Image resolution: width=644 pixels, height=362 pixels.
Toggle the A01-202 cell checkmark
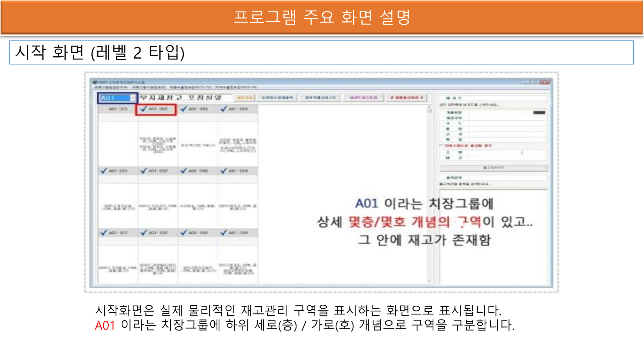[144, 171]
